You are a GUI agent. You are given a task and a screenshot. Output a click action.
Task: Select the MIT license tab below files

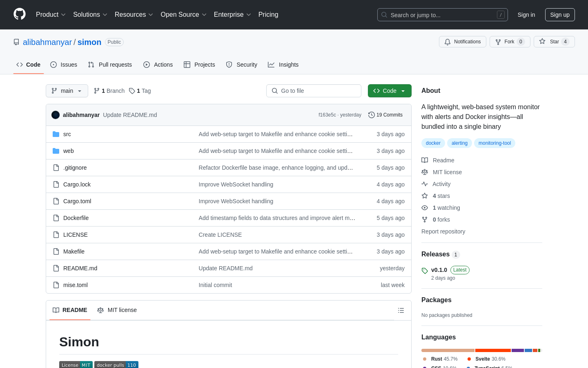coord(117,310)
